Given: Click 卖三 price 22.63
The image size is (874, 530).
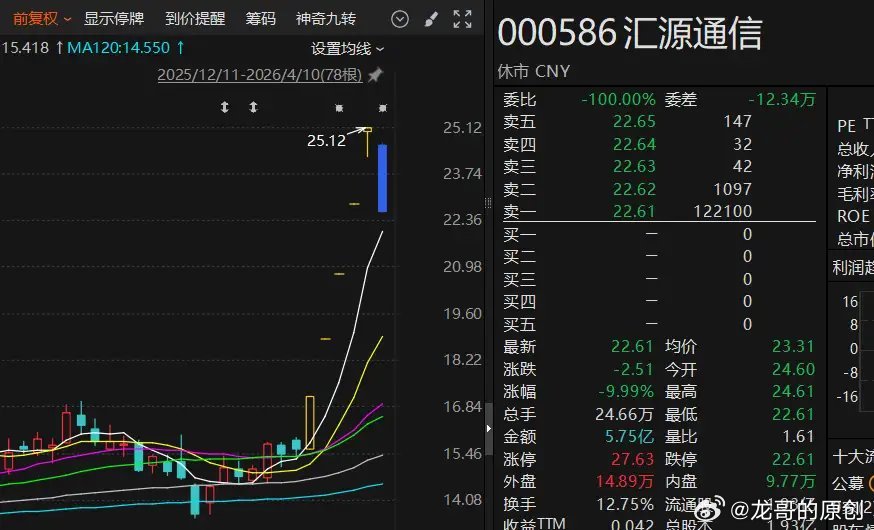Looking at the screenshot, I should (x=634, y=167).
